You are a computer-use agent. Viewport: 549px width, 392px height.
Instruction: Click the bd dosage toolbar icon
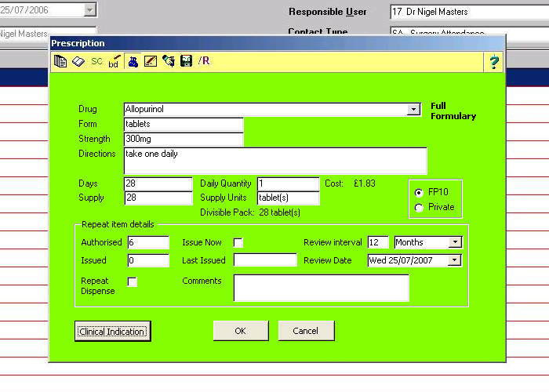pyautogui.click(x=115, y=62)
